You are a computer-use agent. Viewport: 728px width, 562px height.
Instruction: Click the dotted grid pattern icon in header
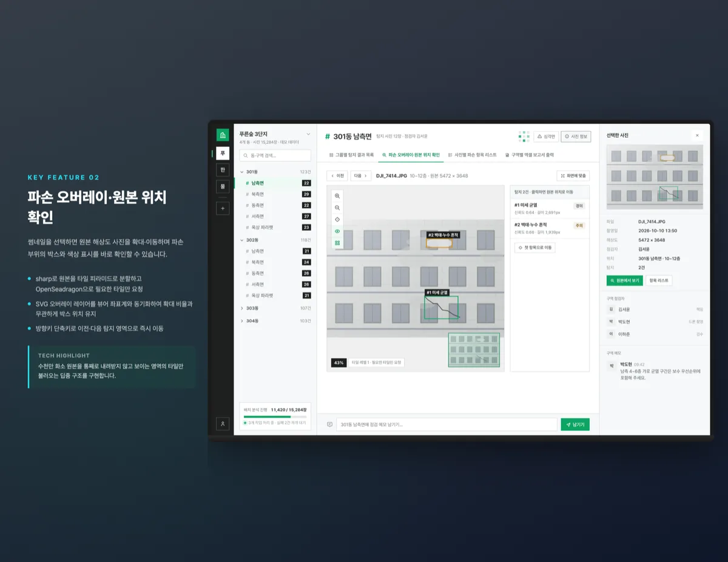[x=524, y=137]
